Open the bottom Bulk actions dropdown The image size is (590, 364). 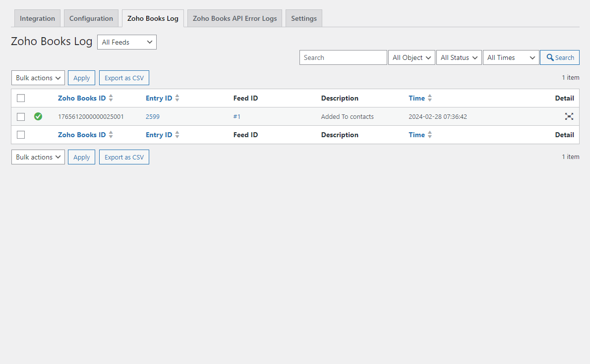(38, 157)
